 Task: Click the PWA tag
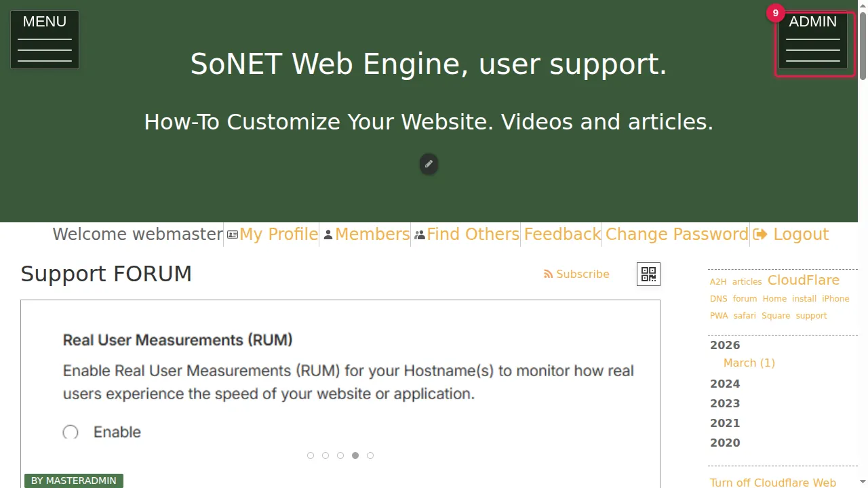719,316
